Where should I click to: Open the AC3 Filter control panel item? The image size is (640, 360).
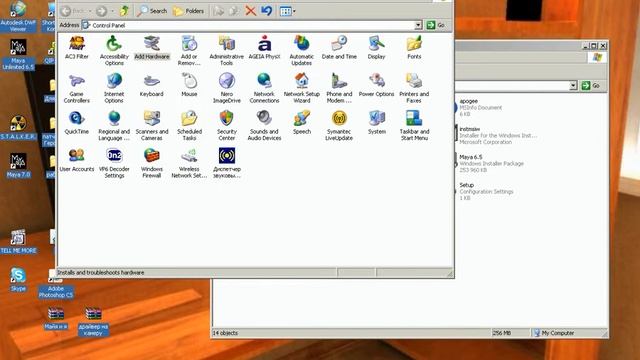(x=77, y=47)
